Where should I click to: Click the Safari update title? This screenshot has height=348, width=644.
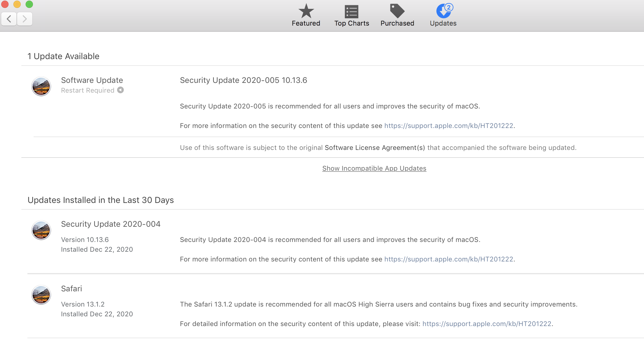[x=71, y=289]
